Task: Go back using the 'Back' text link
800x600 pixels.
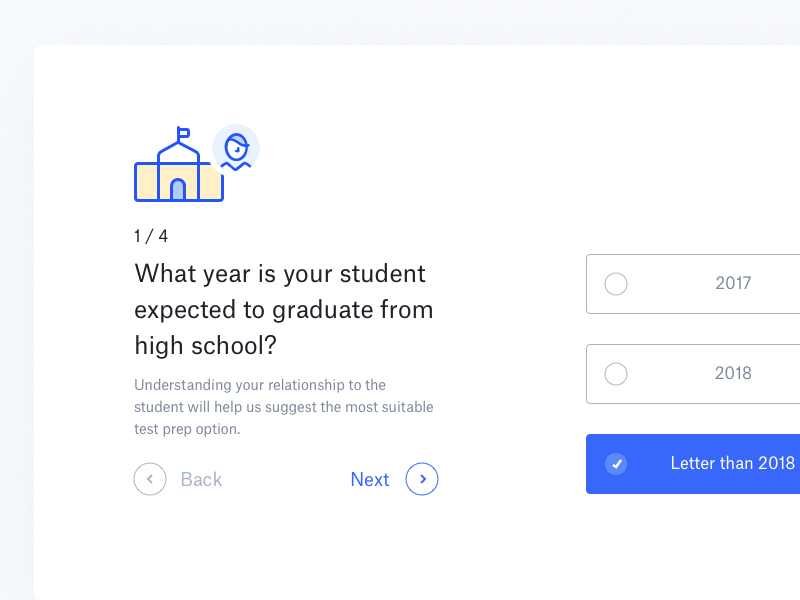Action: (201, 480)
